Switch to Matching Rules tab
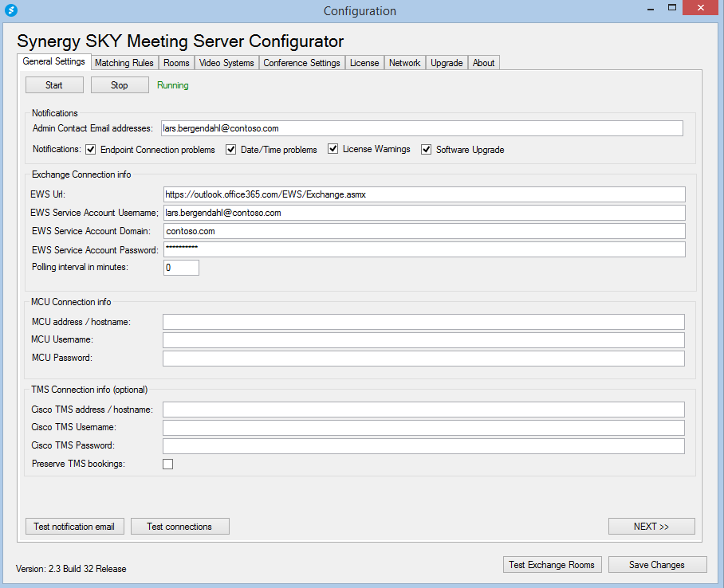Screen dimensions: 724x588 point(124,63)
